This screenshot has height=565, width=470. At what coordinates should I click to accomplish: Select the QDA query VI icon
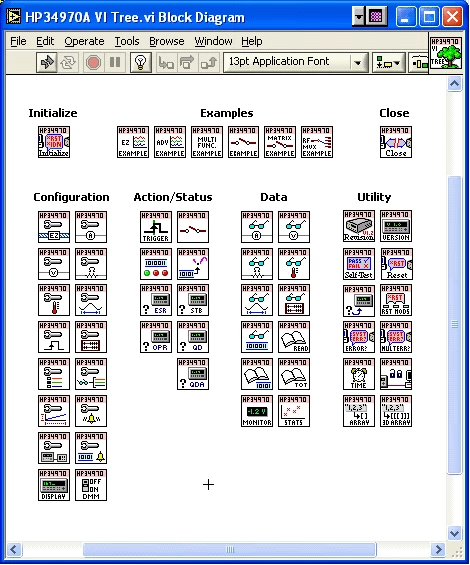pyautogui.click(x=193, y=374)
